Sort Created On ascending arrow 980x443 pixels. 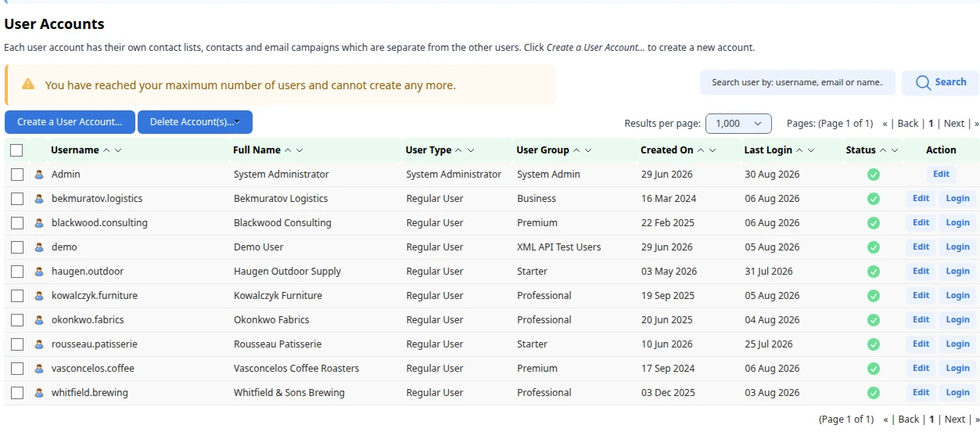(701, 150)
